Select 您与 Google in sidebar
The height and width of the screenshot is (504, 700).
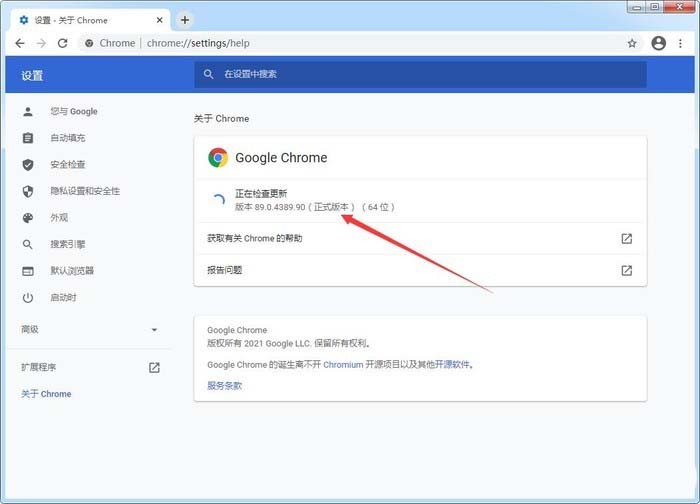coord(74,112)
